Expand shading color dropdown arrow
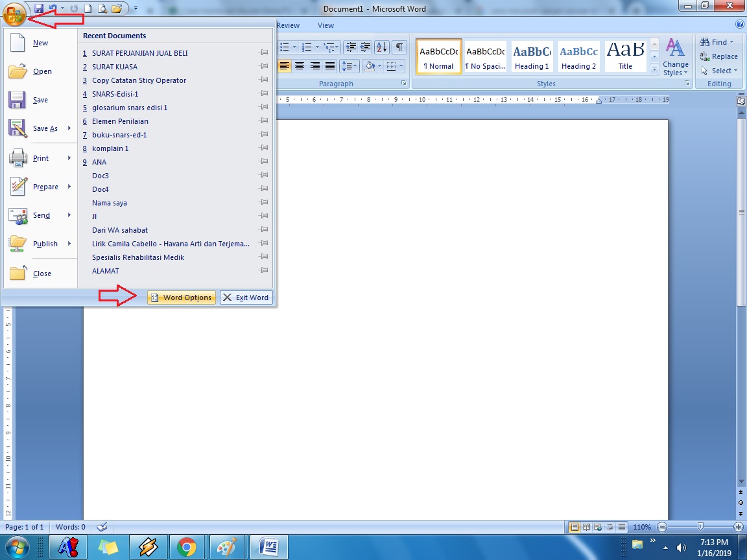 click(x=380, y=66)
